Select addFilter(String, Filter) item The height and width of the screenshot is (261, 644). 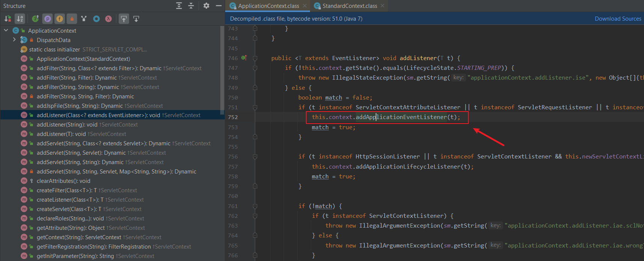click(97, 78)
